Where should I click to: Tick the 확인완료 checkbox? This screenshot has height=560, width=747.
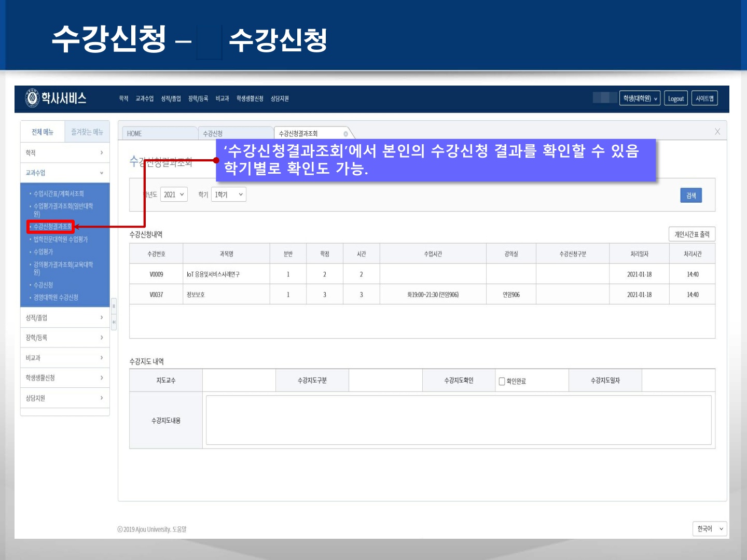(502, 381)
